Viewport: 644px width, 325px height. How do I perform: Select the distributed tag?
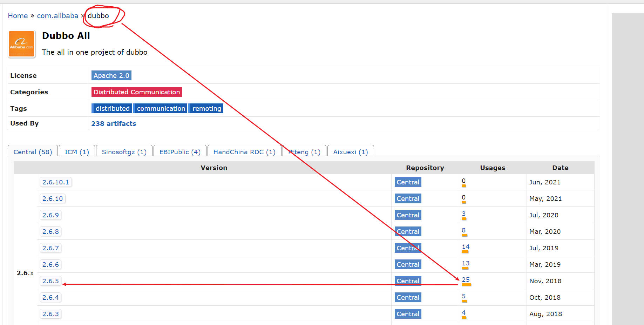click(112, 108)
